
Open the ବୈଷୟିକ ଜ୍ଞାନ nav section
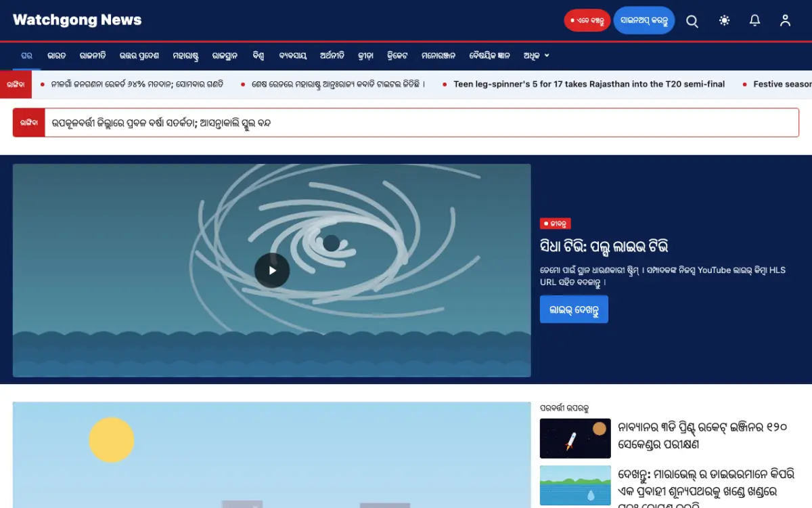490,56
